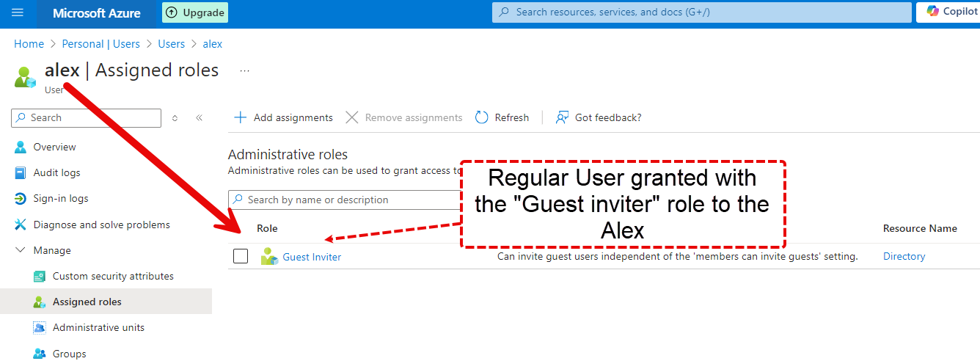Screen dimensions: 980x361
Task: Sort by Resource Name column header
Action: tap(920, 228)
